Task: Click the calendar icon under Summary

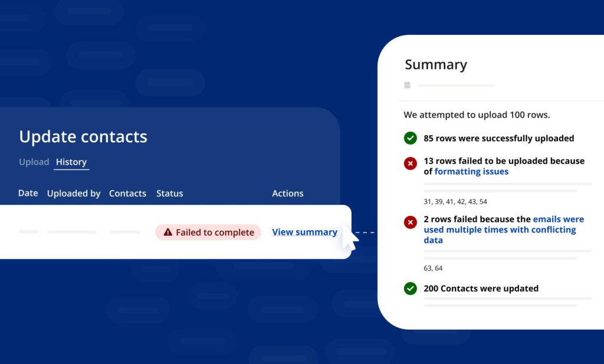Action: [x=407, y=86]
